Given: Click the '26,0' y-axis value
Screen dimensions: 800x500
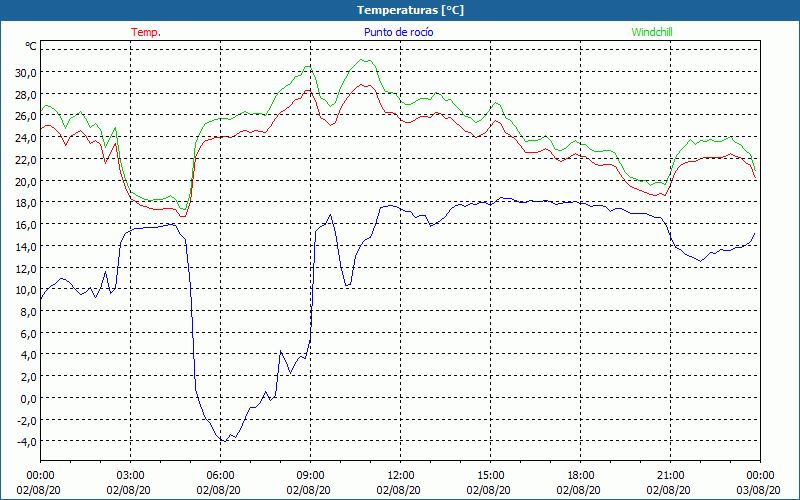Looking at the screenshot, I should pos(26,116).
